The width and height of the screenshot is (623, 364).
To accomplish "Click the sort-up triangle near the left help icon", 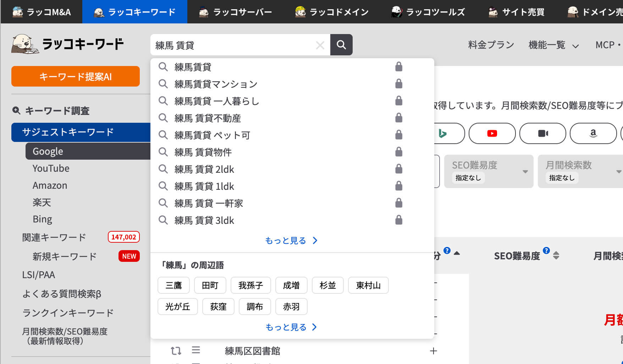I will pos(457,253).
